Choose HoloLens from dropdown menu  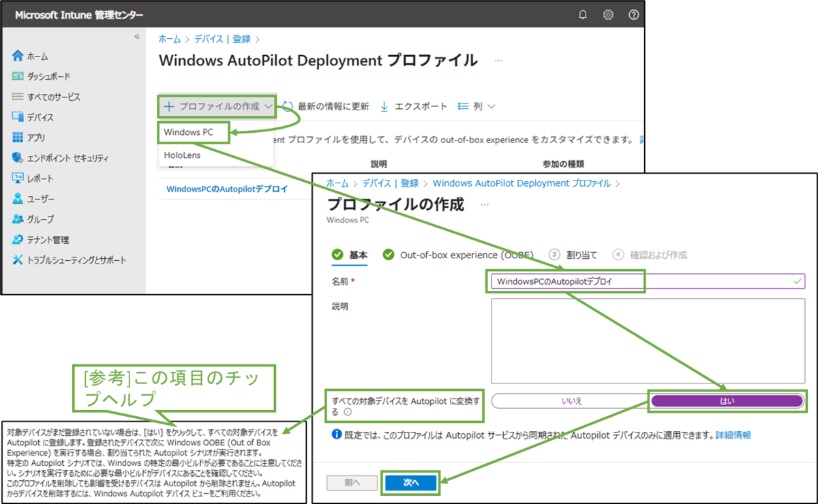point(183,155)
